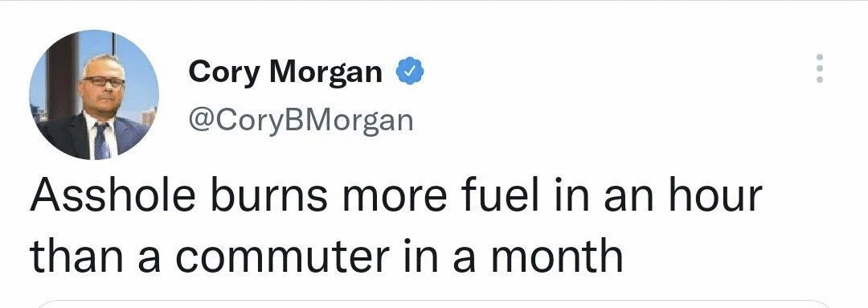The image size is (868, 308).
Task: Click the blue tie in the profile photo
Action: pos(101,142)
